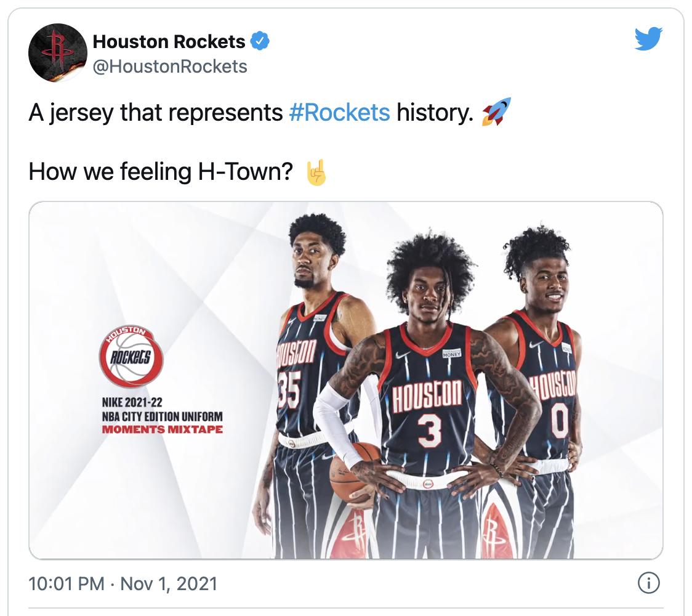Image resolution: width=692 pixels, height=616 pixels.
Task: Click the 'How we feeling H-Town?' text
Action: click(161, 171)
